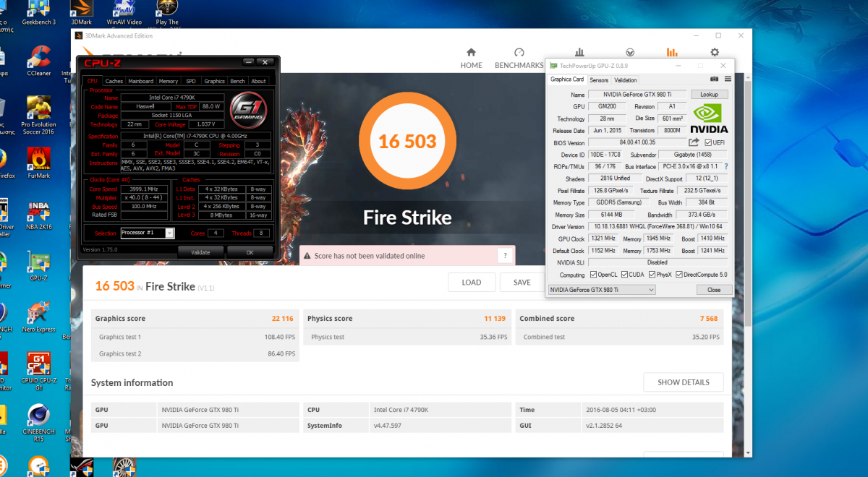Switch to the Sensors tab in GPU-Z

599,80
